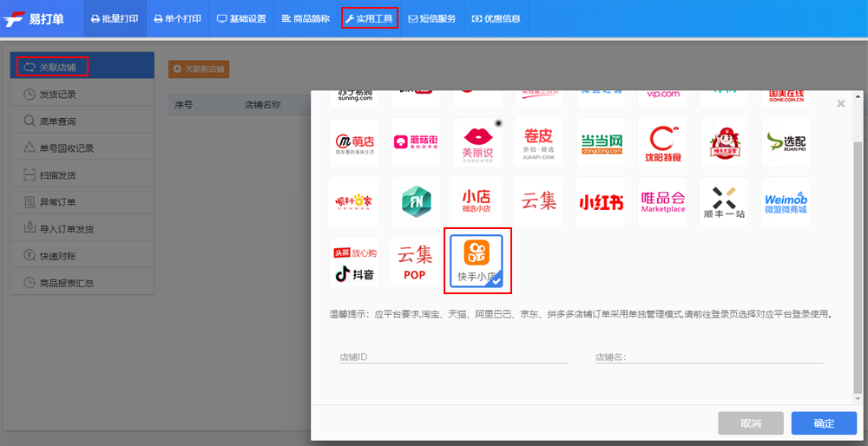The width and height of the screenshot is (868, 446).
Task: Pick the 美丽说 lips logo tile
Action: (477, 142)
